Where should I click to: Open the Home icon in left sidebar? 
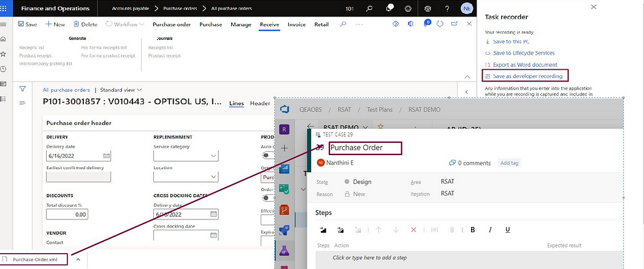[x=3, y=39]
